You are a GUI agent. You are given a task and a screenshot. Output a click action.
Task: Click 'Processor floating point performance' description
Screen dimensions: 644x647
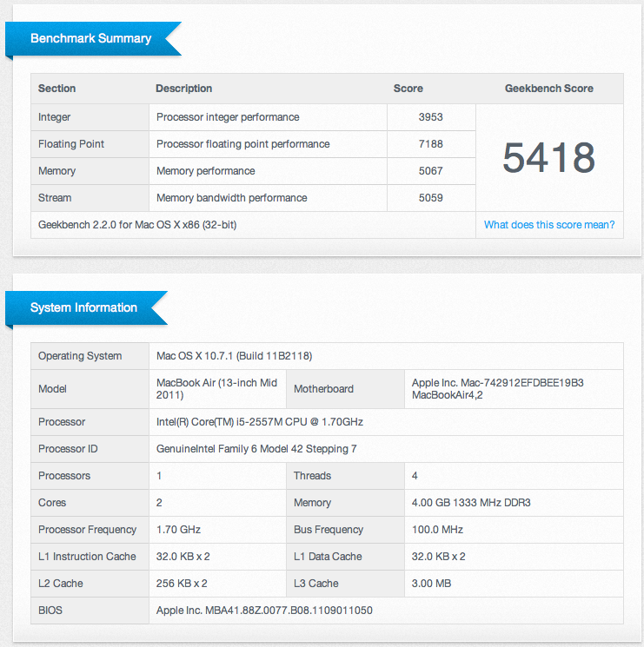[x=242, y=144]
